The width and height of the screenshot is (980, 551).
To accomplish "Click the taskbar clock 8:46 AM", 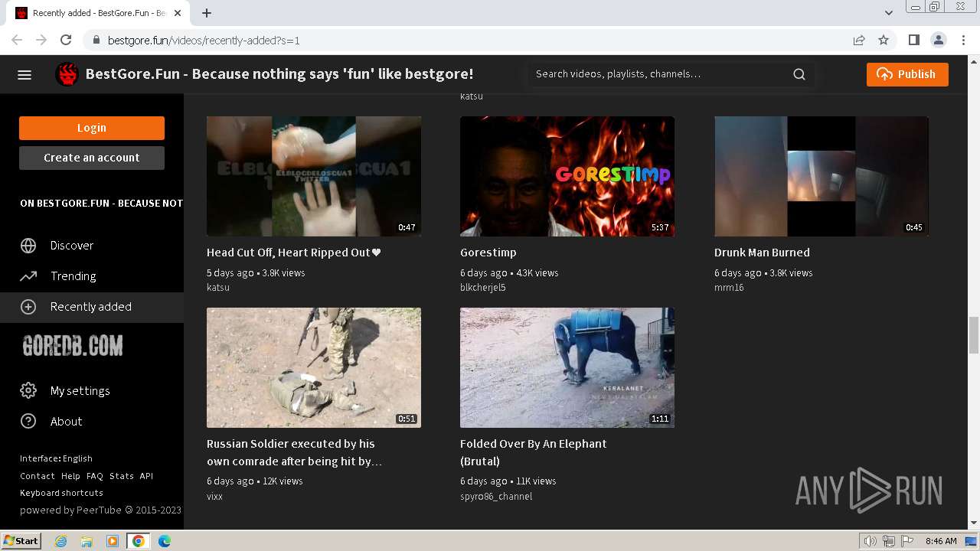I will click(941, 541).
